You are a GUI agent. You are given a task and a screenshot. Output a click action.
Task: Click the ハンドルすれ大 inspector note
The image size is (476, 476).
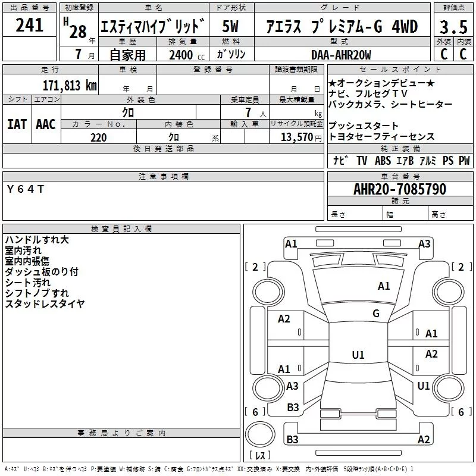pos(37,240)
